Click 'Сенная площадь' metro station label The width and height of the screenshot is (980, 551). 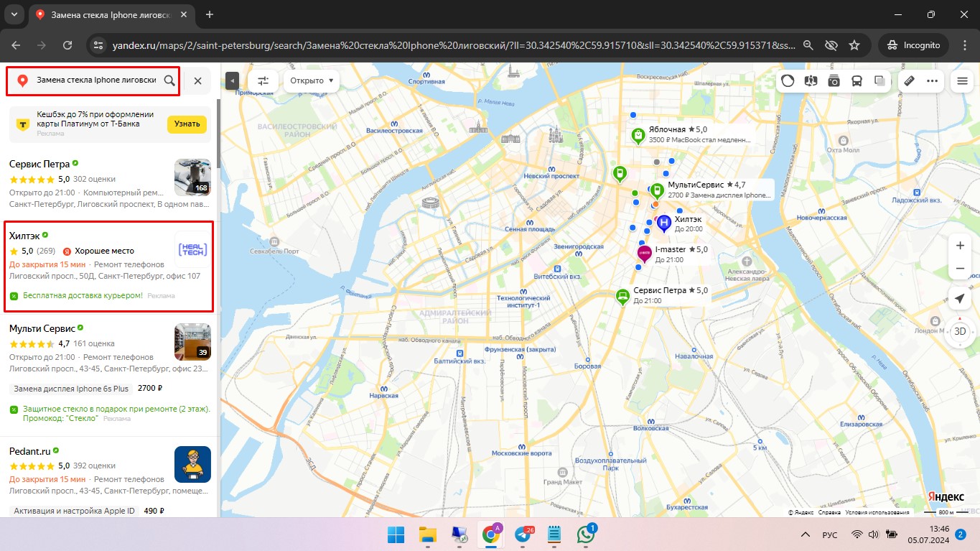click(x=530, y=228)
